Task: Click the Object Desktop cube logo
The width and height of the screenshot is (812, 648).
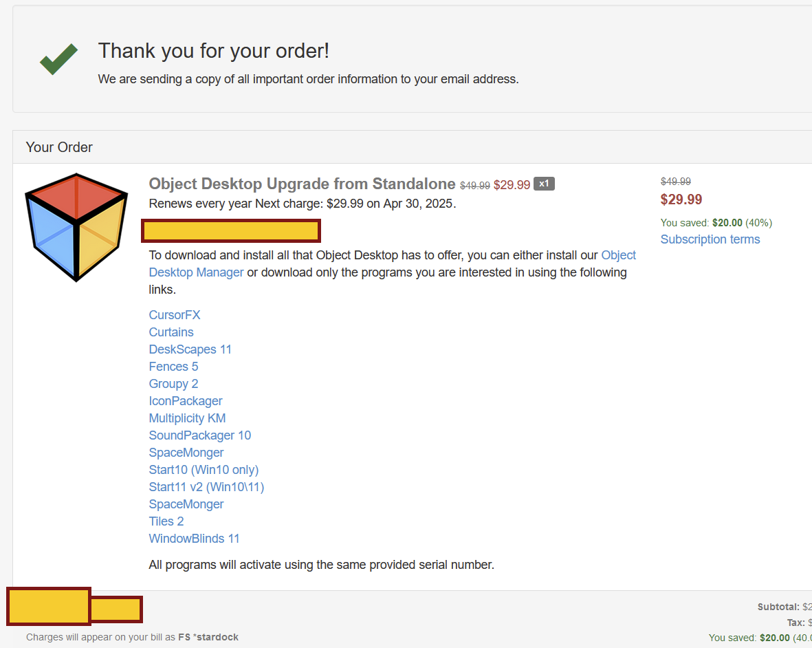Action: pyautogui.click(x=76, y=227)
